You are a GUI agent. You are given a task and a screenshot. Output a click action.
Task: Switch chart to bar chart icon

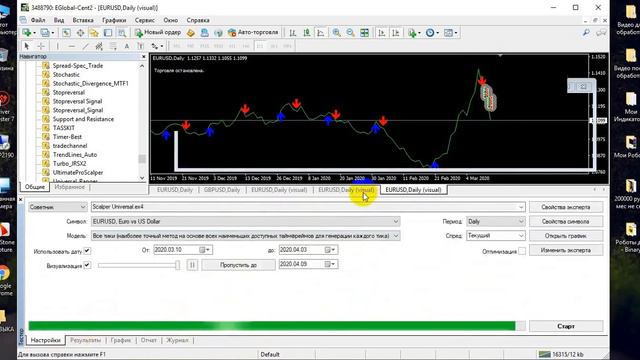[293, 33]
